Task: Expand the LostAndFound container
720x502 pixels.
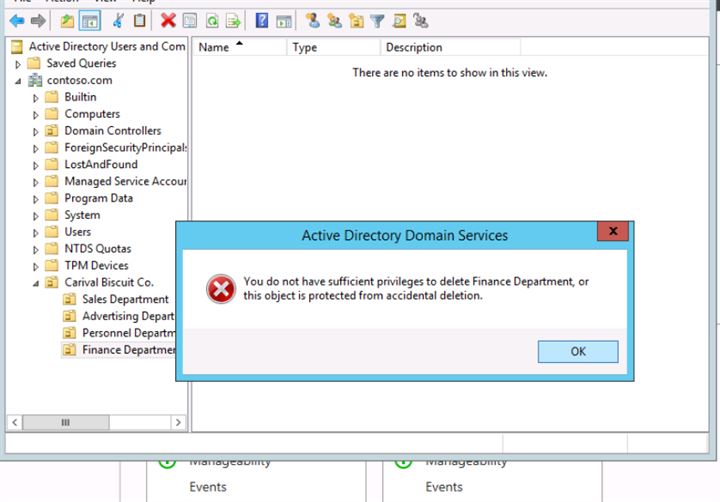Action: (x=35, y=165)
